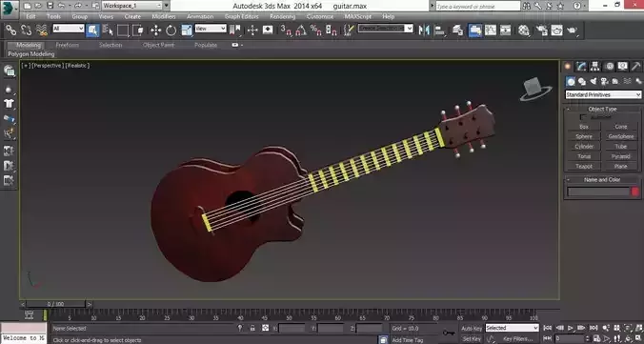
Task: Open the Modify command panel tab
Action: tap(581, 66)
